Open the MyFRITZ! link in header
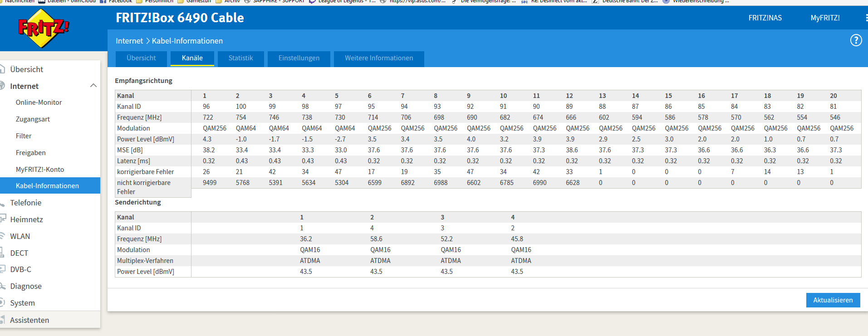Screen dimensions: 868x336 tap(825, 18)
